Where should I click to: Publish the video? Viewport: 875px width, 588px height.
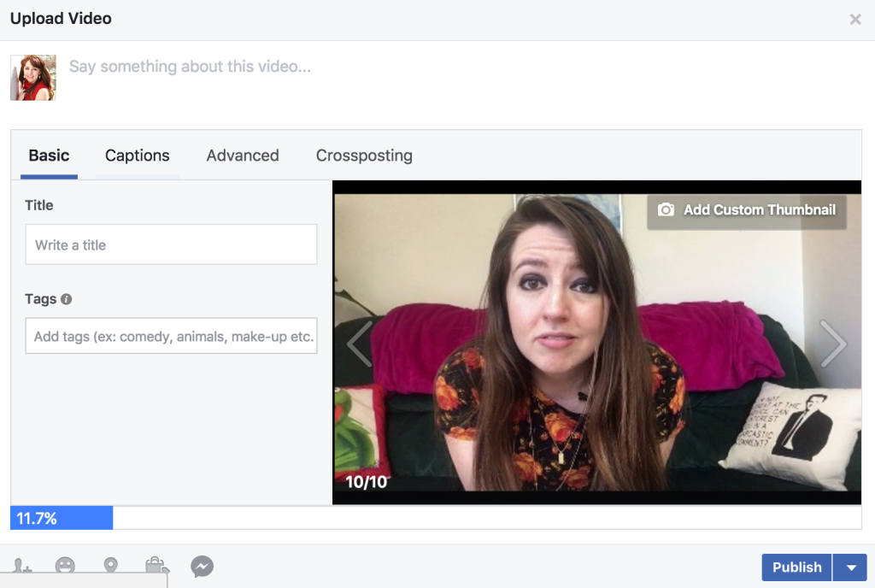796,567
